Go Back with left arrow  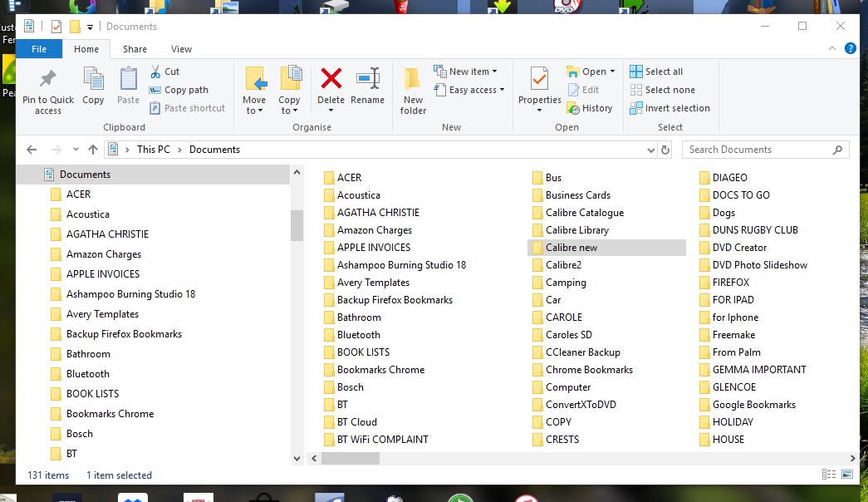(32, 150)
